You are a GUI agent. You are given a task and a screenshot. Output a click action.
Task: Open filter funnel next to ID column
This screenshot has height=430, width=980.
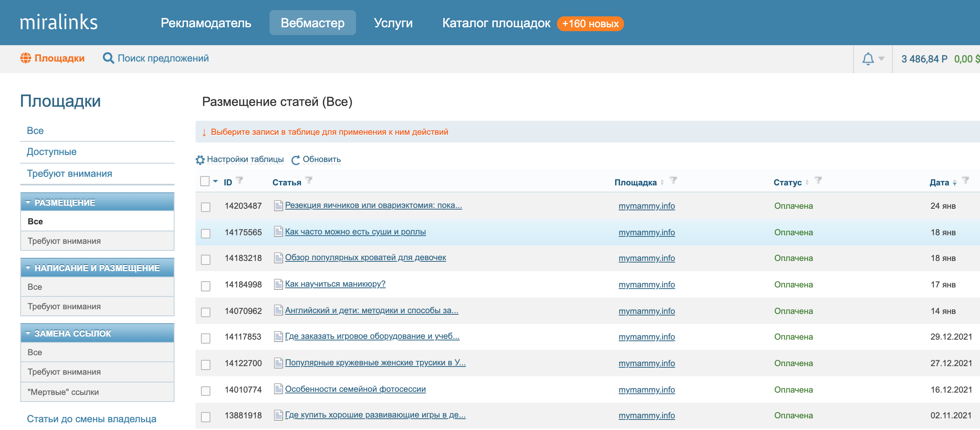[x=240, y=180]
